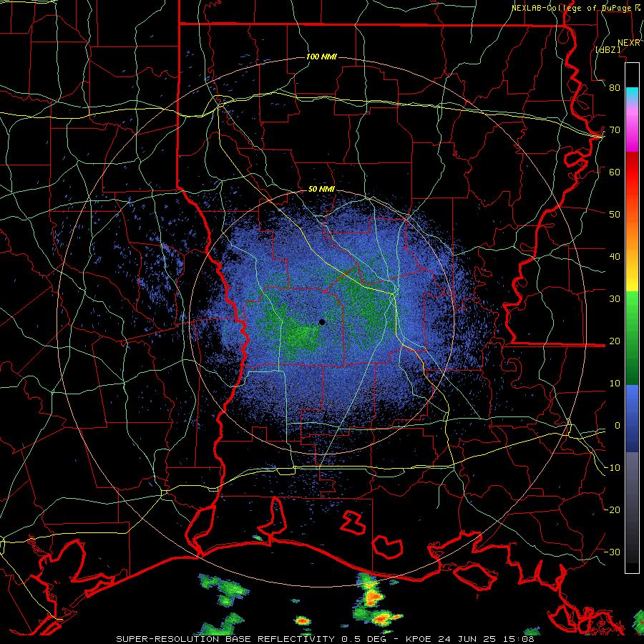Screen dimensions: 644x644
Task: Click the [dBZ] units label
Action: [x=608, y=49]
